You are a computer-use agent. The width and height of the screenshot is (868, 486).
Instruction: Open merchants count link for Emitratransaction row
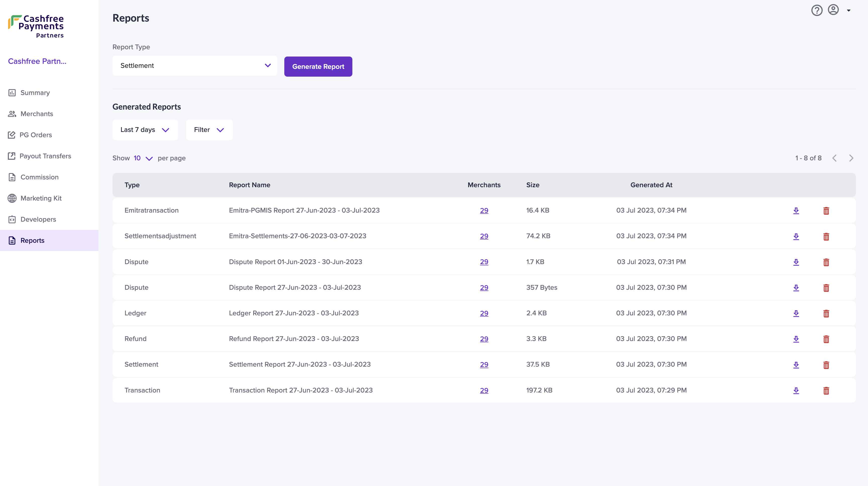484,211
